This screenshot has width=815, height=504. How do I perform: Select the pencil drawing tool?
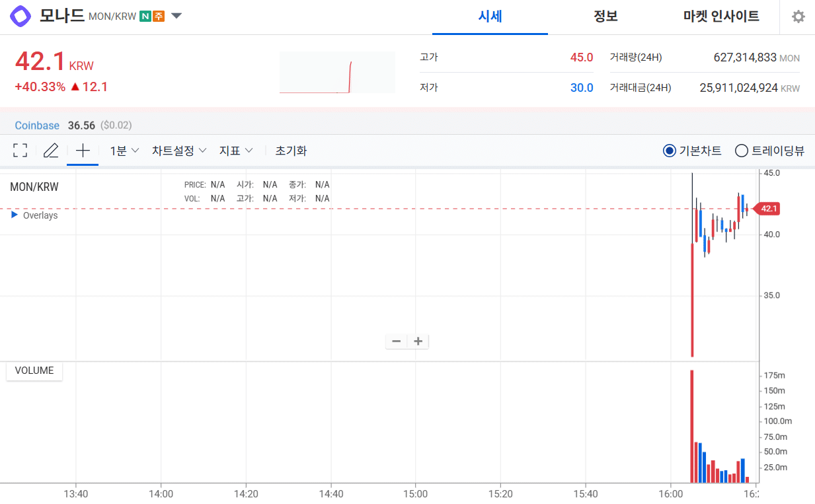(x=51, y=151)
